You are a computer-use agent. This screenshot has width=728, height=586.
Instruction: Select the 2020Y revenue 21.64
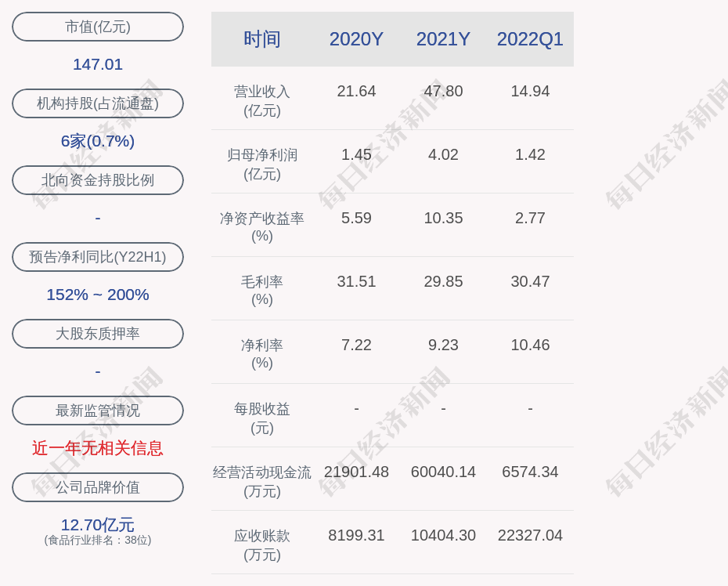click(x=356, y=91)
